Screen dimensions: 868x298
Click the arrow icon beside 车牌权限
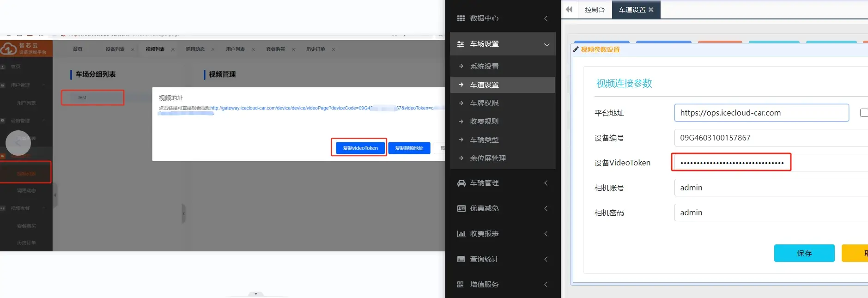coord(461,103)
